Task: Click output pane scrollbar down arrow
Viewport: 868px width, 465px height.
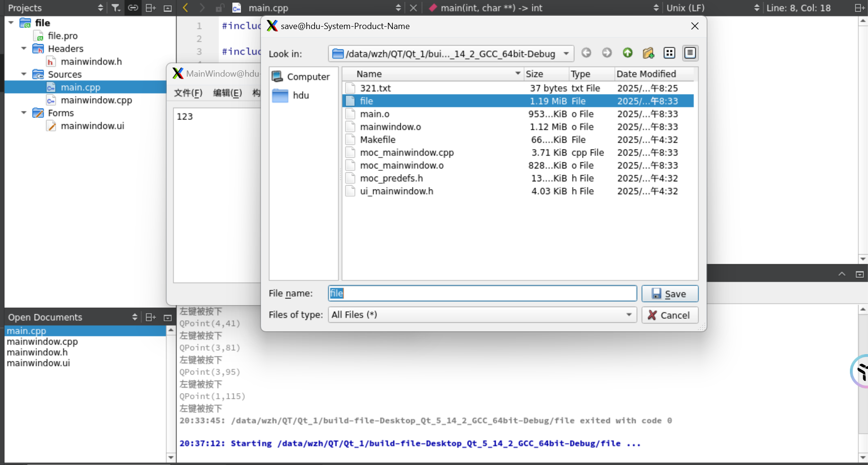Action: pyautogui.click(x=863, y=457)
